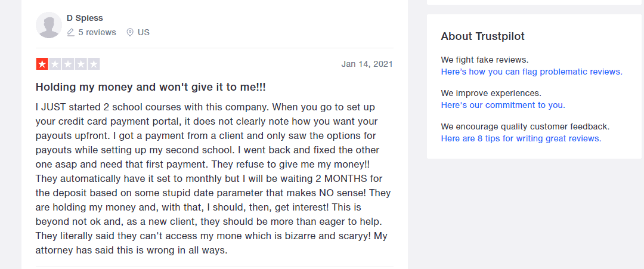Open '8 tips for writing great reviews' link
The image size is (644, 269).
(x=521, y=138)
